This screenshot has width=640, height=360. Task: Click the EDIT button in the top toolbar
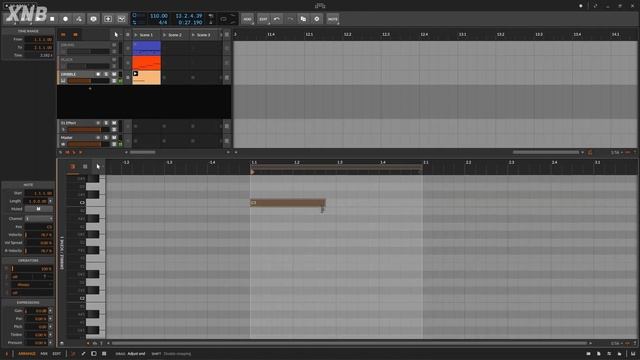click(x=263, y=19)
